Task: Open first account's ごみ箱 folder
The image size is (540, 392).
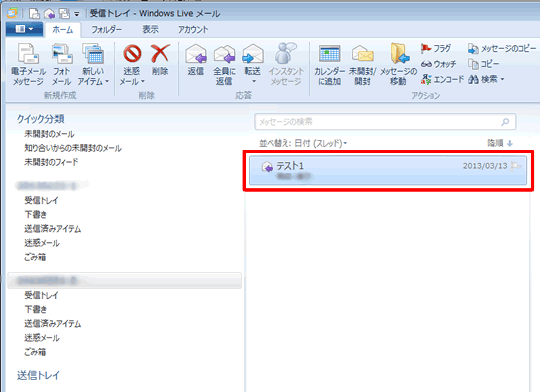Action: pyautogui.click(x=35, y=257)
